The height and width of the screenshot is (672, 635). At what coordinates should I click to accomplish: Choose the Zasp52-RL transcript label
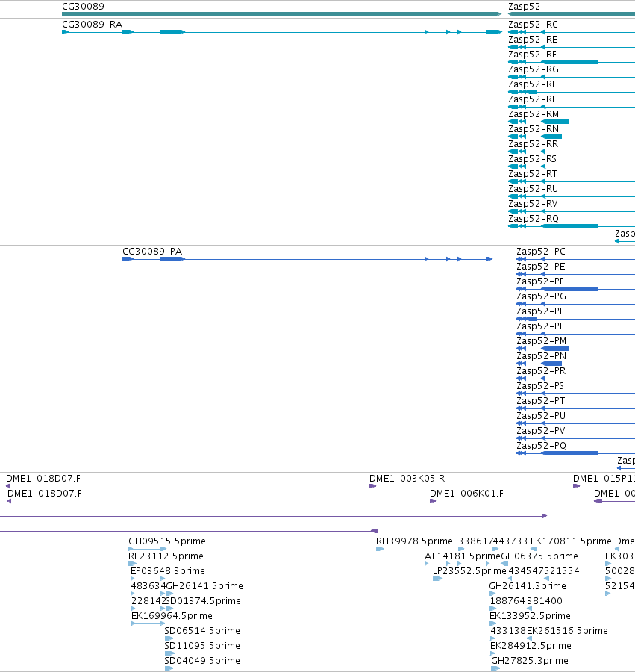coord(533,99)
